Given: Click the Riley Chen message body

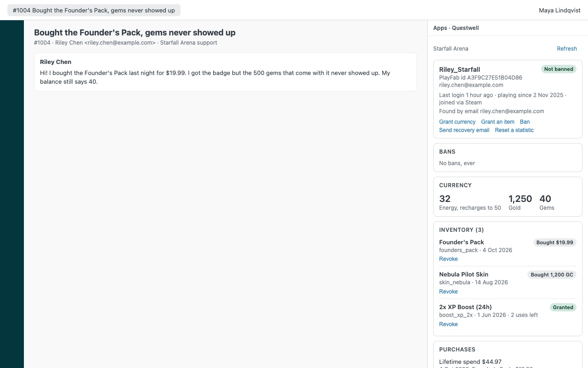Looking at the screenshot, I should [x=215, y=77].
